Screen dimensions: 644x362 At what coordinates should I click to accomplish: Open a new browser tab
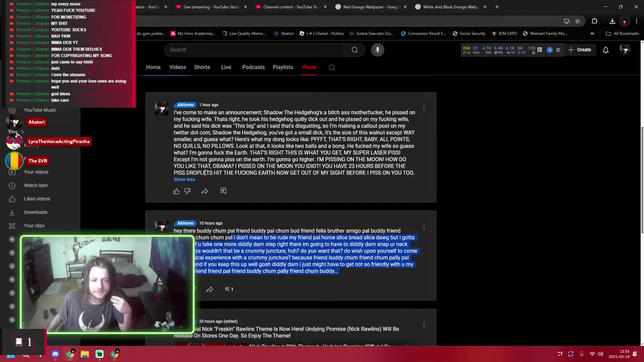coord(497,7)
